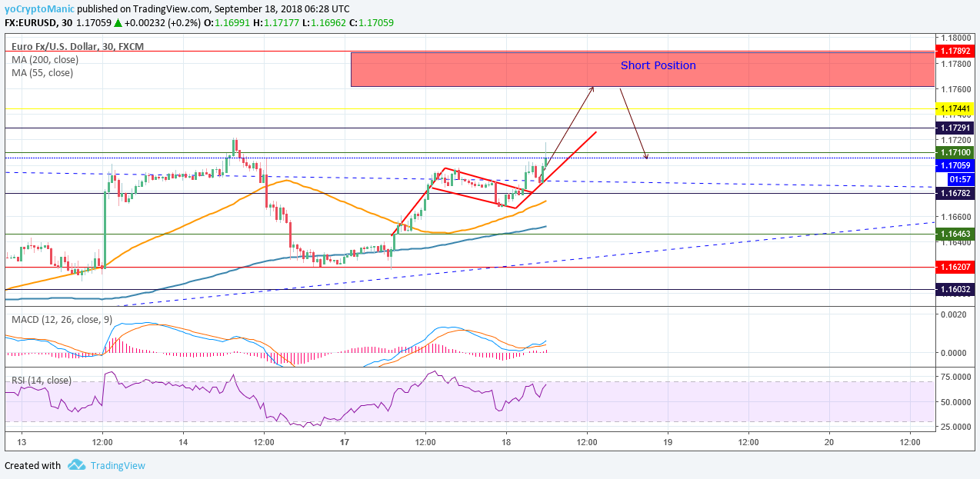
Task: Click the 1.17892 red price label
Action: (954, 51)
